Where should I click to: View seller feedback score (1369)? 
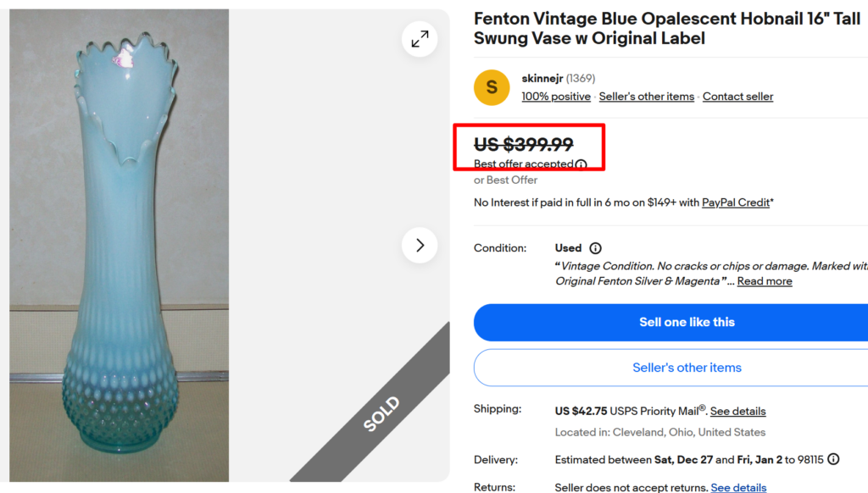point(581,79)
